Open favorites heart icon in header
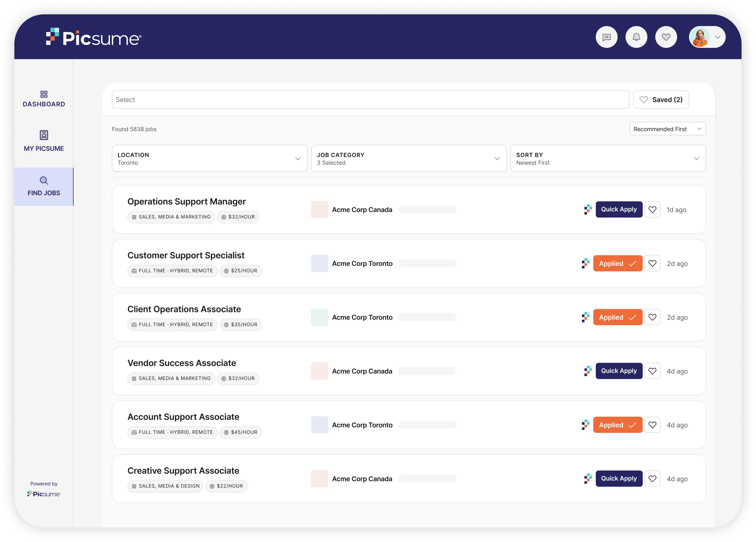Viewport: 756px width, 542px height. (666, 37)
